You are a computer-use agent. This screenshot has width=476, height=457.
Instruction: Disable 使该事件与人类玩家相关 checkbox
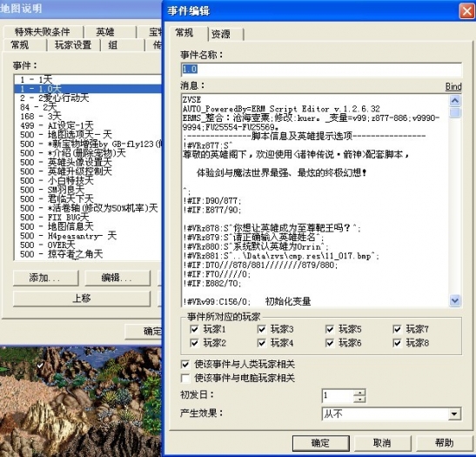(185, 364)
